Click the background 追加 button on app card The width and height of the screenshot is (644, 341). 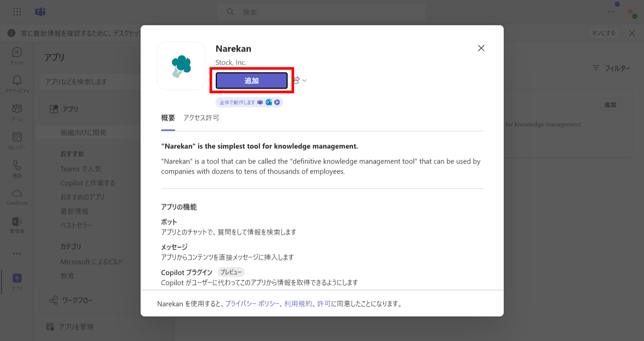[610, 105]
